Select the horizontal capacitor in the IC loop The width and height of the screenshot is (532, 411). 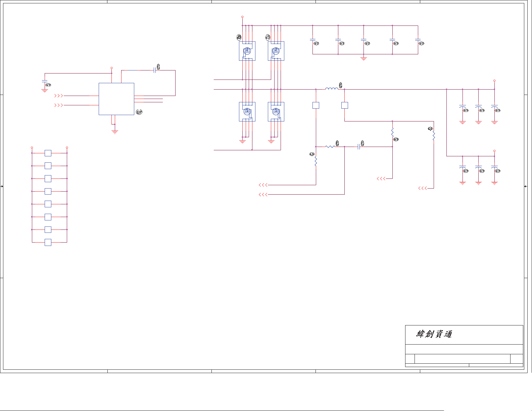(155, 70)
